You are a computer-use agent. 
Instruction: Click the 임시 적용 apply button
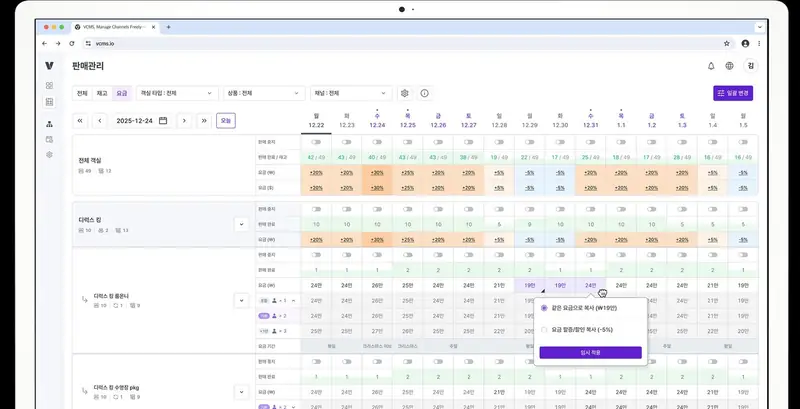(x=590, y=352)
